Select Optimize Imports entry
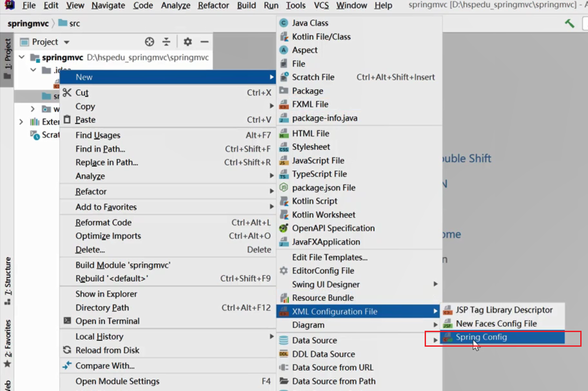588x391 pixels. 168,236
